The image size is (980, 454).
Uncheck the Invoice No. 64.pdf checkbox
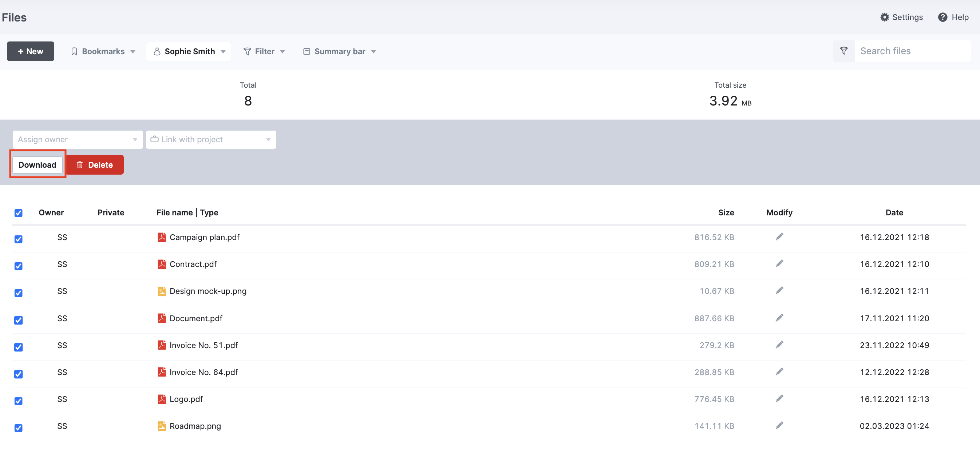tap(18, 375)
